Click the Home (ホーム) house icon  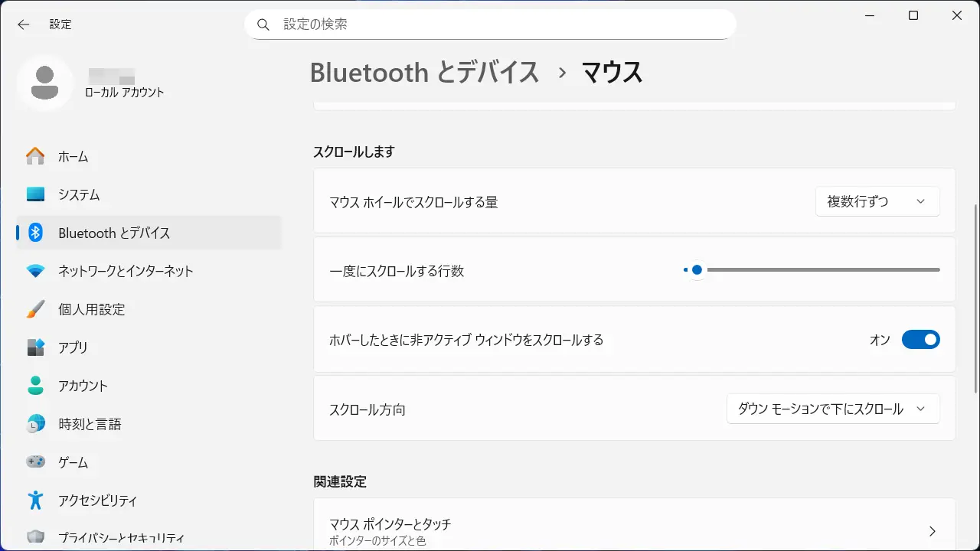35,156
